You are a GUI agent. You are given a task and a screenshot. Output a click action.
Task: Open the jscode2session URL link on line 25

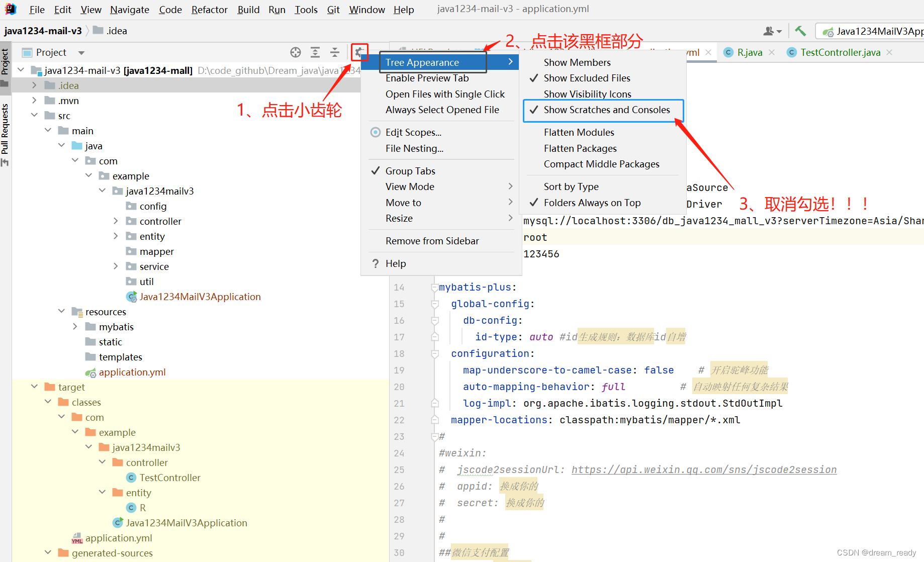tap(704, 470)
